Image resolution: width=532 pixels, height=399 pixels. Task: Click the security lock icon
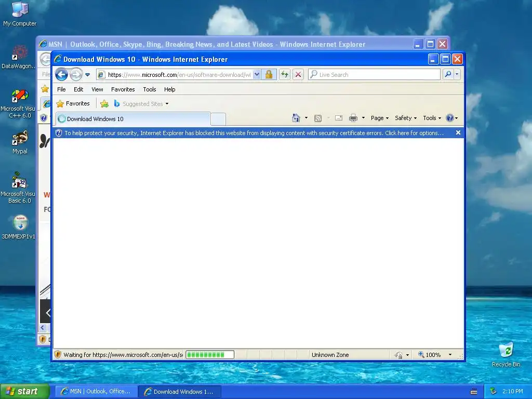[x=269, y=74]
